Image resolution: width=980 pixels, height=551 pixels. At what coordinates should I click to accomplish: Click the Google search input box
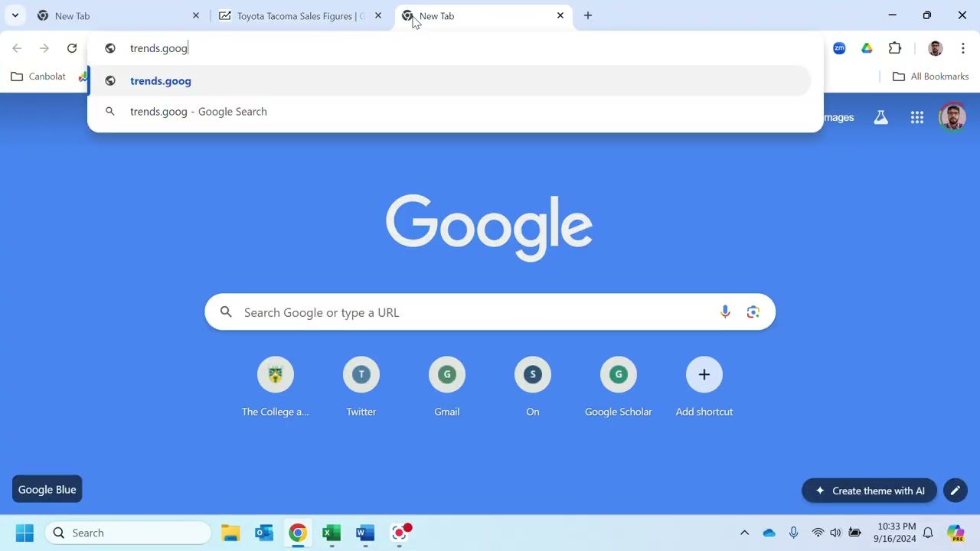pos(490,312)
